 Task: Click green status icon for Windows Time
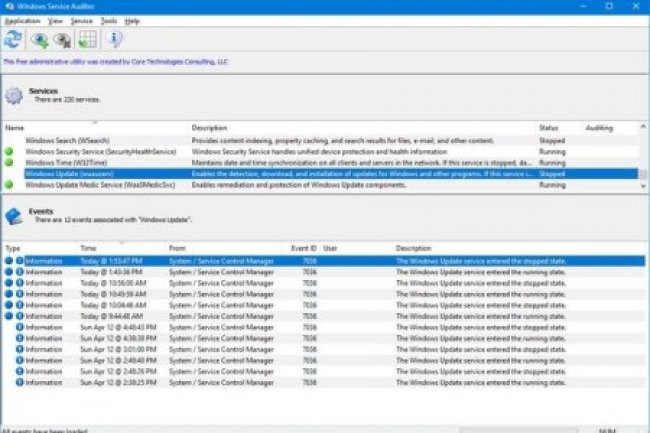[x=11, y=162]
